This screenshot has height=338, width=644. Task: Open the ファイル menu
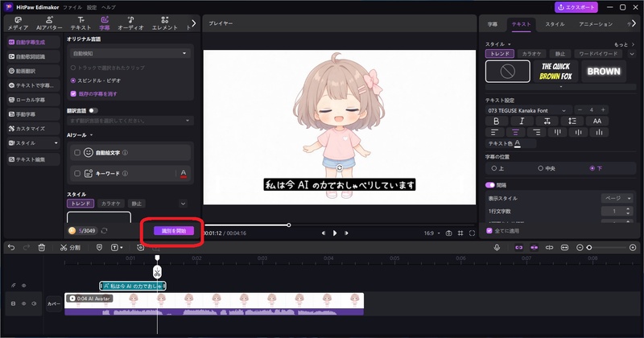(72, 7)
